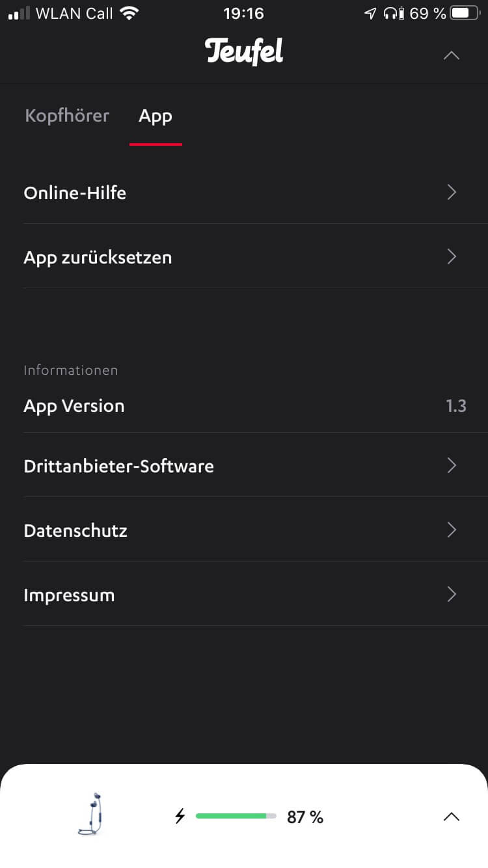Tap the App Version row label
This screenshot has height=868, width=488.
click(x=74, y=405)
